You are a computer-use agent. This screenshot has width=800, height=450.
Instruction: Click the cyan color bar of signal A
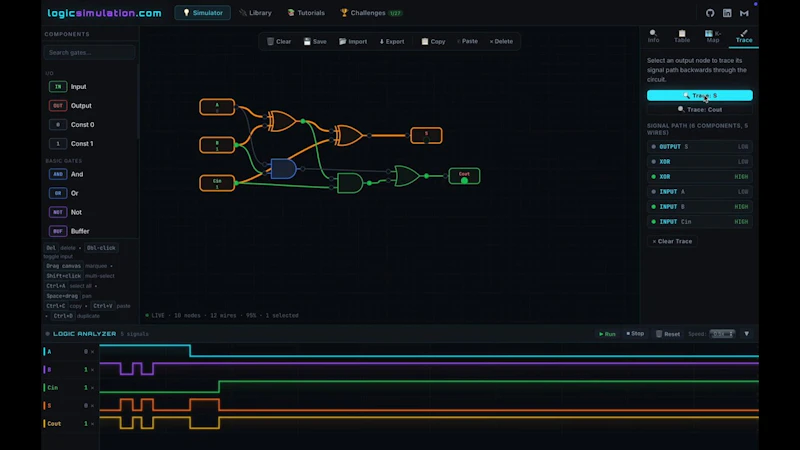coord(44,352)
